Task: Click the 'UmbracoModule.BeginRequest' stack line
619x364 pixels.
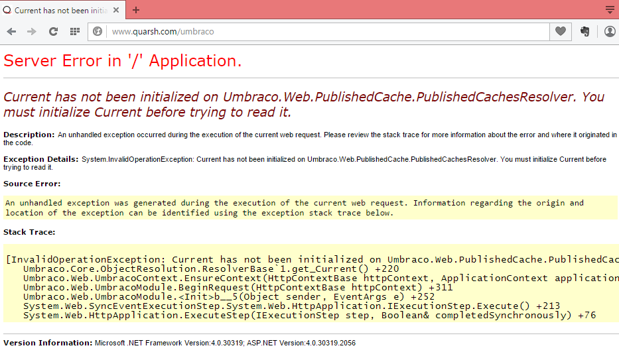Action: [238, 288]
